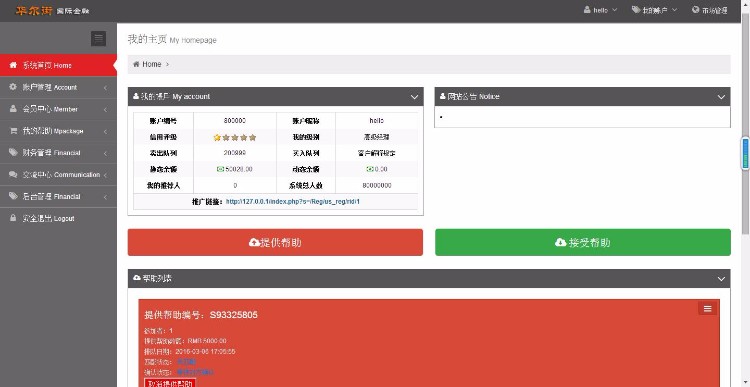This screenshot has height=387, width=750.
Task: Open the Financial management sidebar menu with tag icon
Action: [58, 153]
